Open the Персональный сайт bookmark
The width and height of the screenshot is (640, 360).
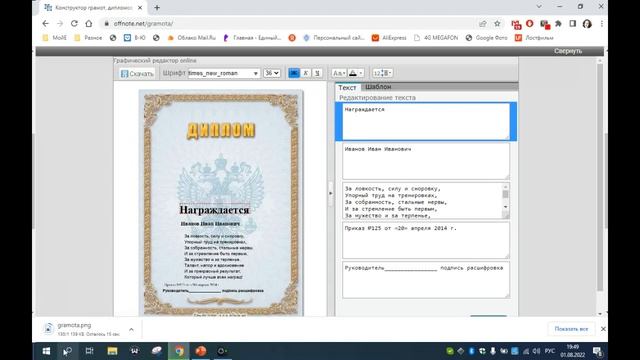click(x=334, y=38)
